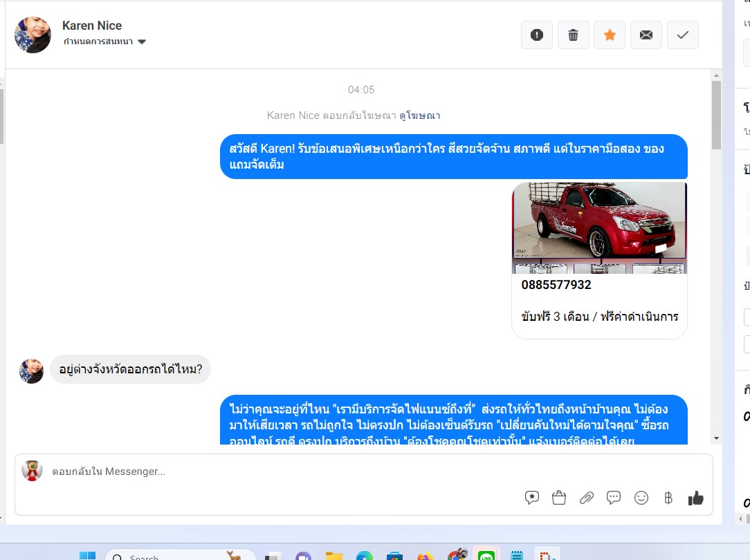This screenshot has height=560, width=750.
Task: Click the chat scrollbar up arrow
Action: [716, 75]
